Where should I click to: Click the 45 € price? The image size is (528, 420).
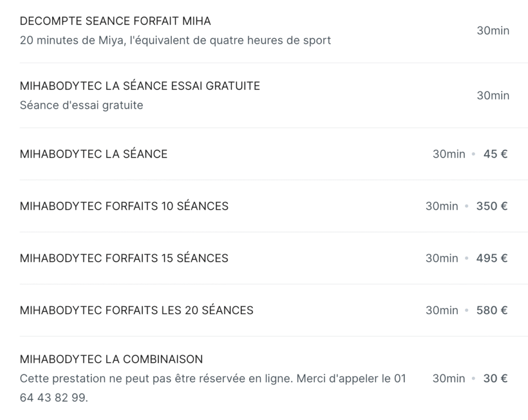[x=496, y=154]
